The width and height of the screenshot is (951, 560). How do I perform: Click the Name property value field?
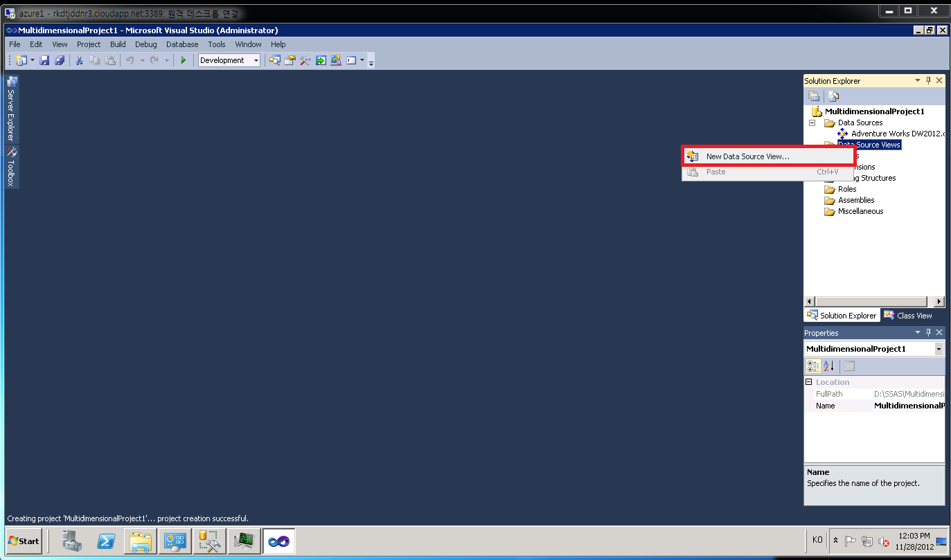908,406
